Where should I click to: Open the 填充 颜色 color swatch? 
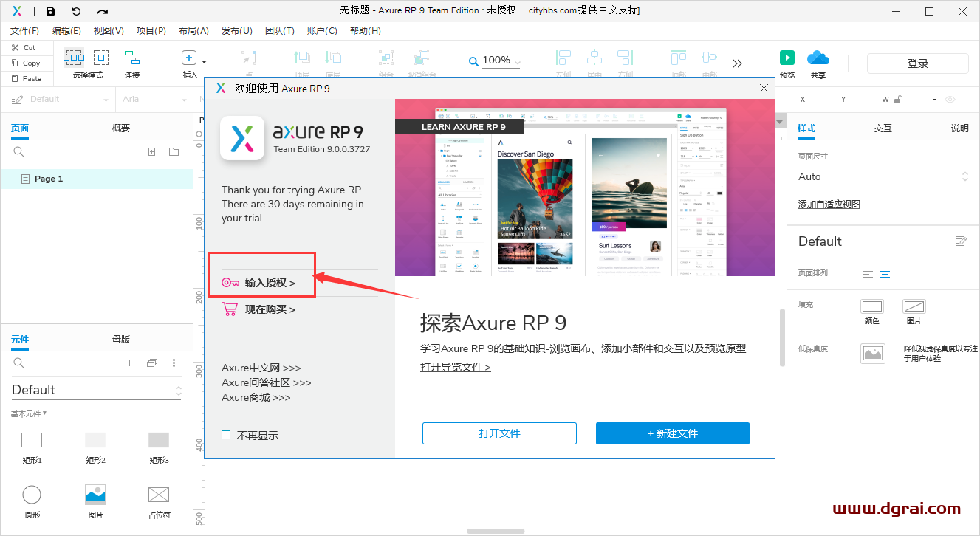872,307
